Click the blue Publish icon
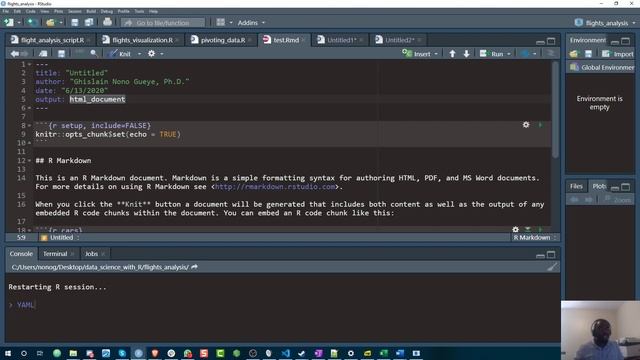This screenshot has width=640, height=360. point(525,53)
